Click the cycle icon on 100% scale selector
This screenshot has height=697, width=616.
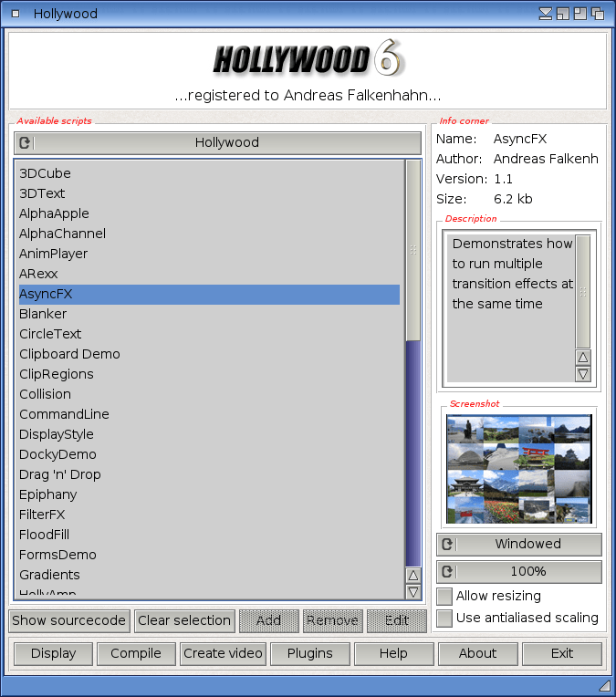447,572
